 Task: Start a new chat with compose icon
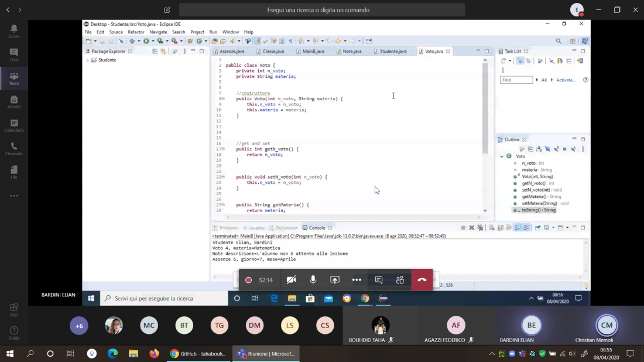[167, 10]
